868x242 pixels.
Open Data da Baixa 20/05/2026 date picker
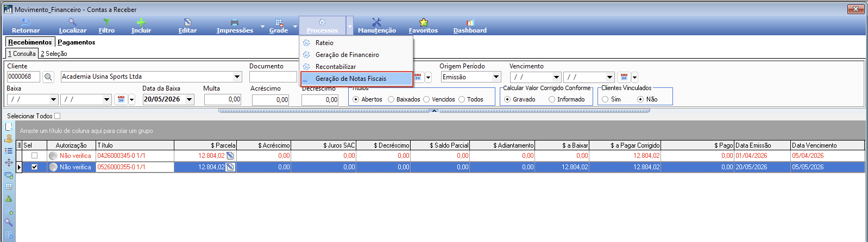click(190, 99)
